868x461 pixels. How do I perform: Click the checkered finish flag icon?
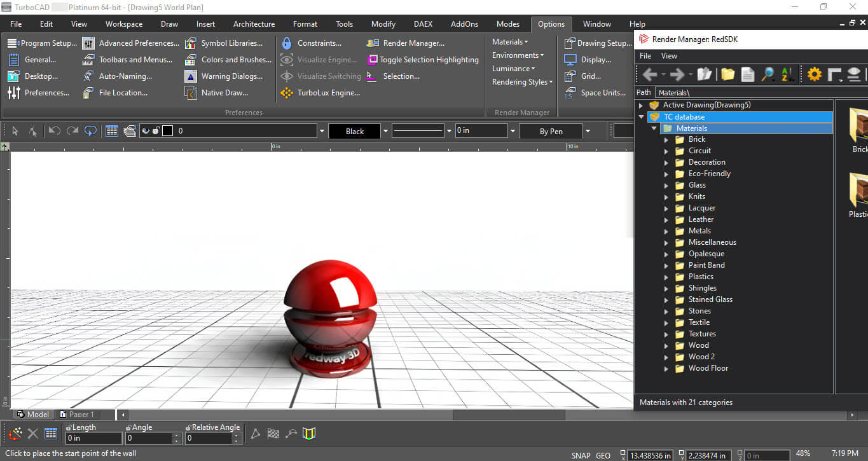pyautogui.click(x=273, y=434)
